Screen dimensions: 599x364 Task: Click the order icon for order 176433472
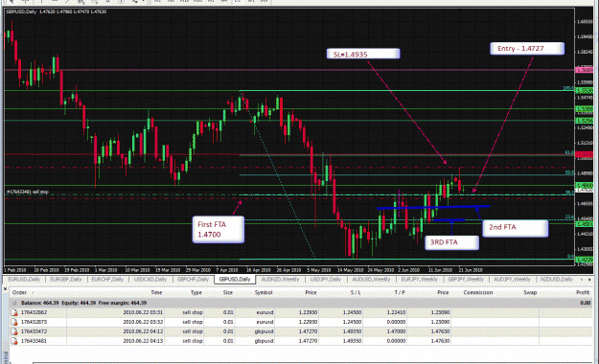[14, 331]
